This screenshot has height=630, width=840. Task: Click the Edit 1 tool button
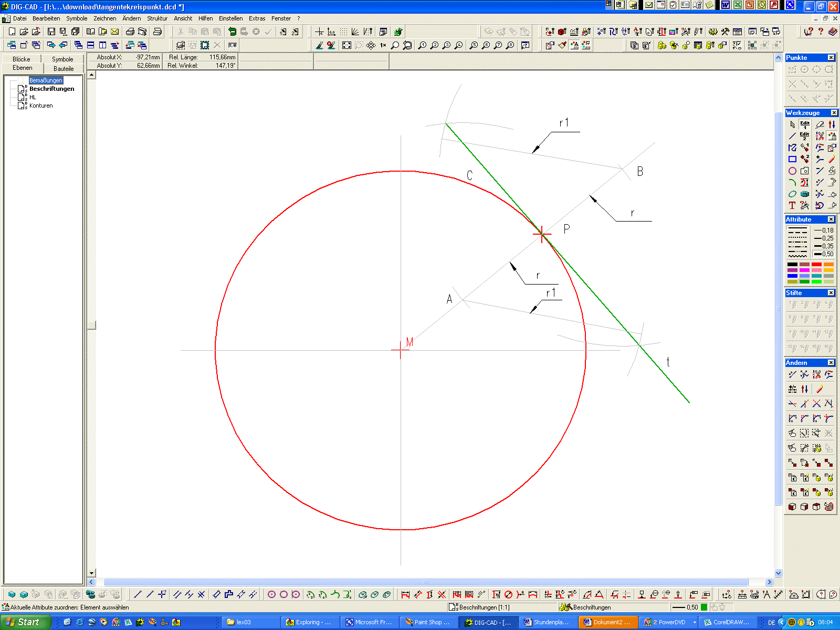pos(804,124)
